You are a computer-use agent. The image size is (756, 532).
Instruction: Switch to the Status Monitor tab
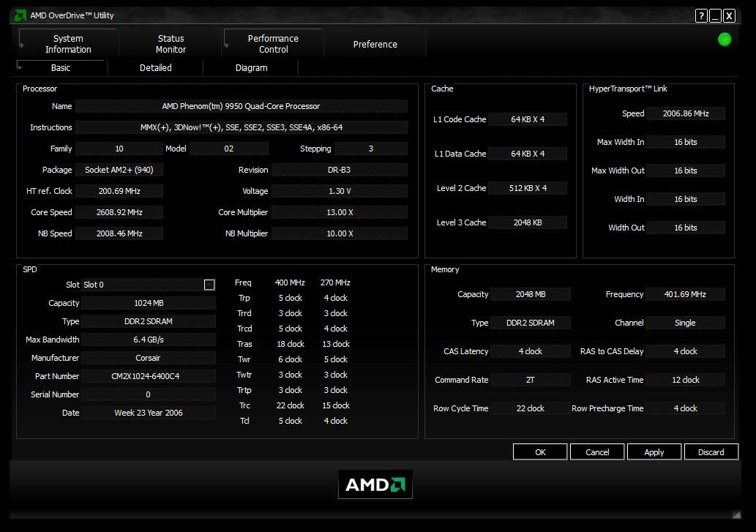point(171,44)
